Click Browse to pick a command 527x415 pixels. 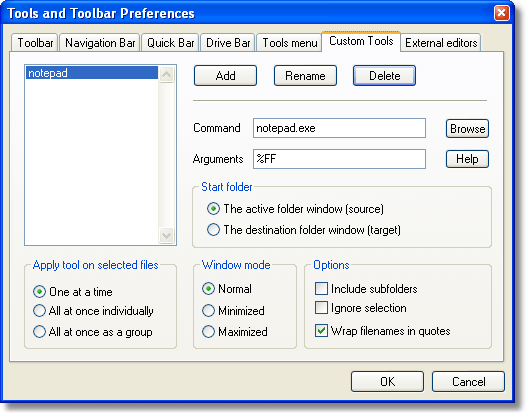pos(467,129)
